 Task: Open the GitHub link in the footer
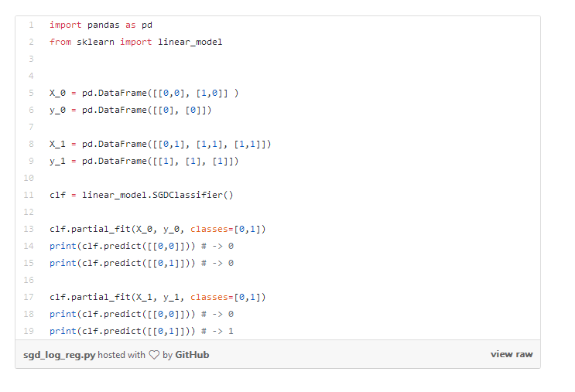click(x=192, y=355)
